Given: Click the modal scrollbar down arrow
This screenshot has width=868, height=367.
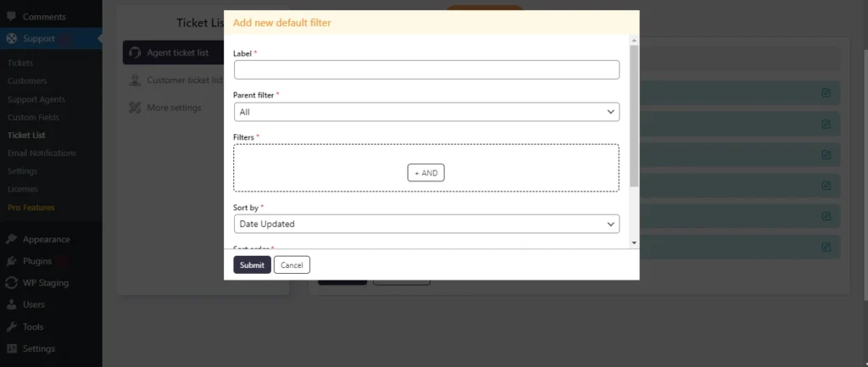Looking at the screenshot, I should [x=634, y=242].
